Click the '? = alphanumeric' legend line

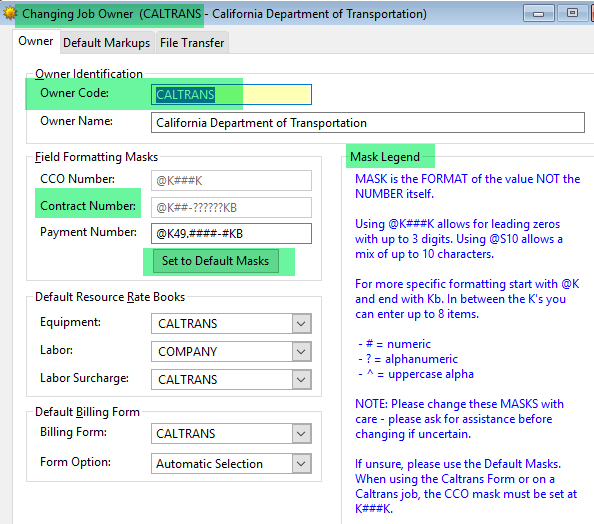(x=408, y=359)
